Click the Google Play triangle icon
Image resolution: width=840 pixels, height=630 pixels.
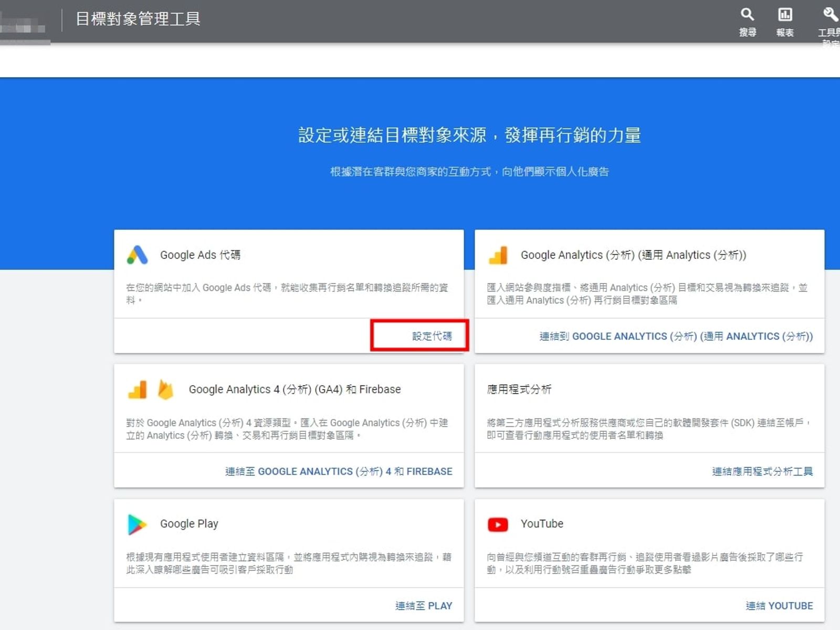coord(137,524)
